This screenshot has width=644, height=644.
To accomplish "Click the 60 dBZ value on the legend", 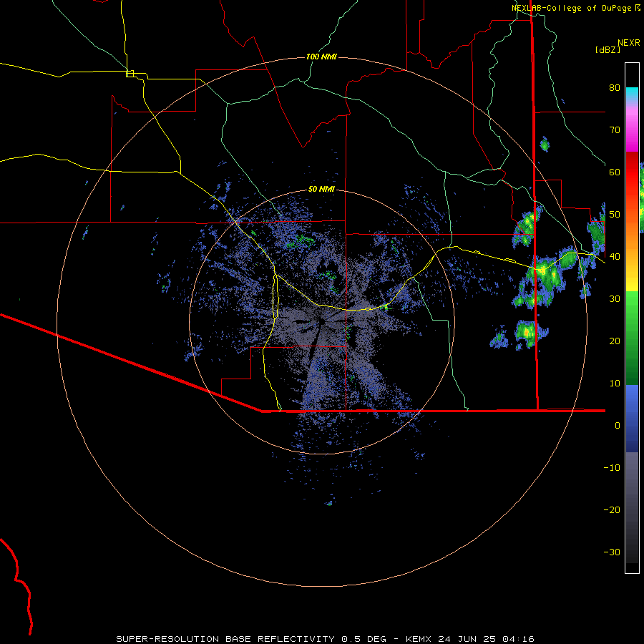I will 615,172.
